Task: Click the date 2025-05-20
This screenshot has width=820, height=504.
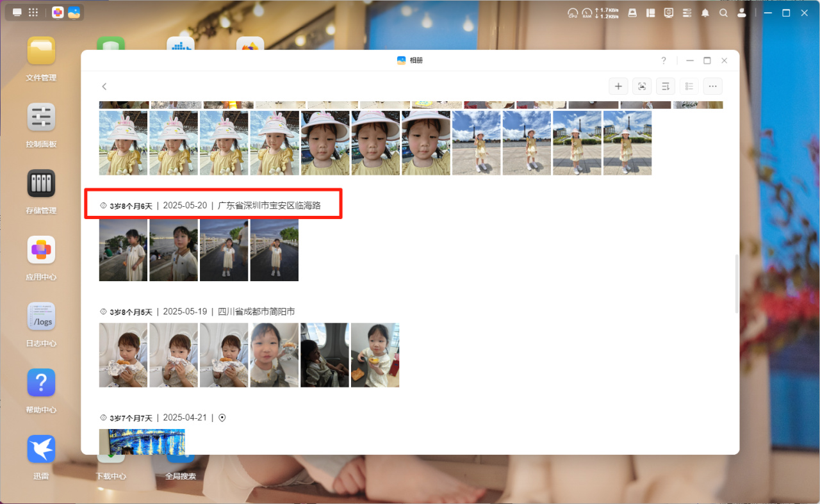Action: [x=185, y=206]
